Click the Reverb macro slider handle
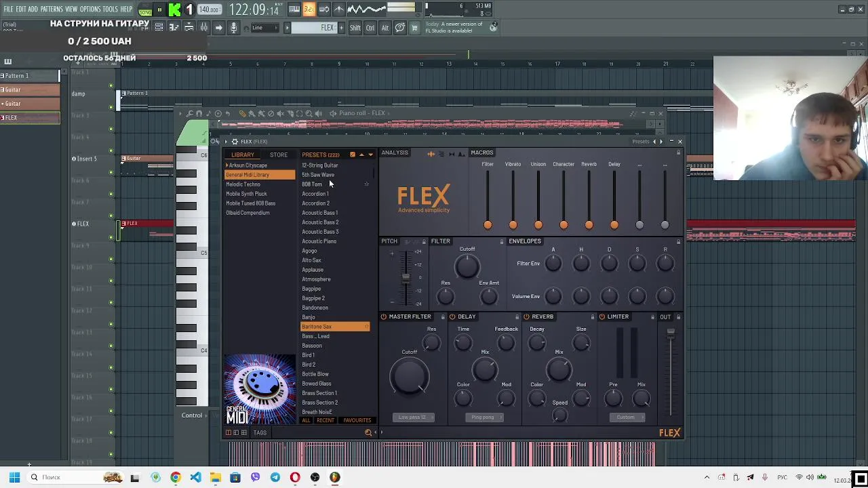This screenshot has width=868, height=488. click(x=589, y=224)
